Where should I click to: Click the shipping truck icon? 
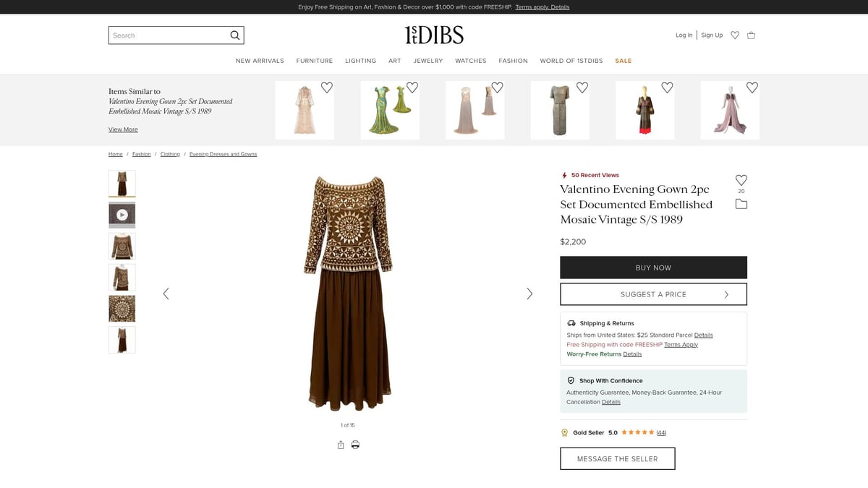571,323
